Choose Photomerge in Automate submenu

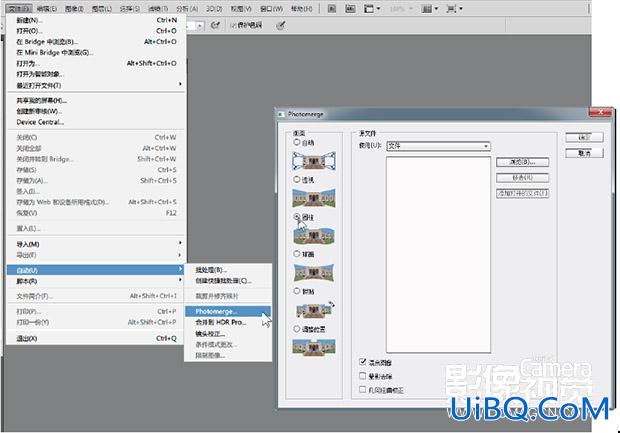(x=228, y=312)
